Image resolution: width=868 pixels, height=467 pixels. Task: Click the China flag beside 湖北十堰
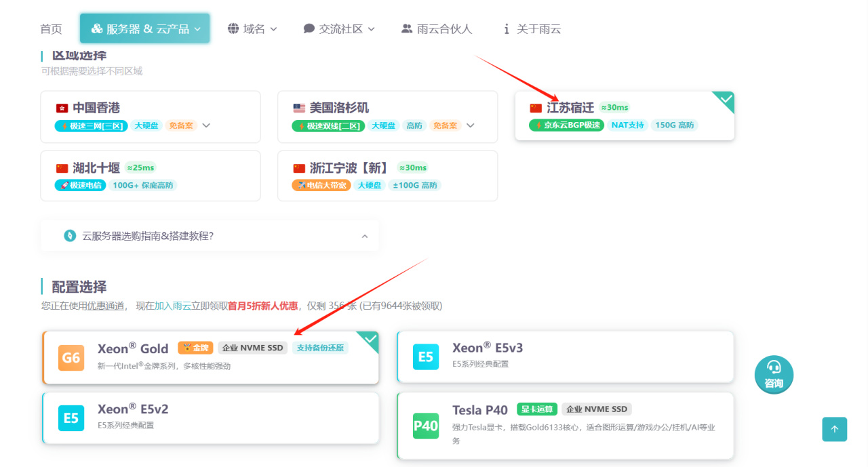point(62,168)
